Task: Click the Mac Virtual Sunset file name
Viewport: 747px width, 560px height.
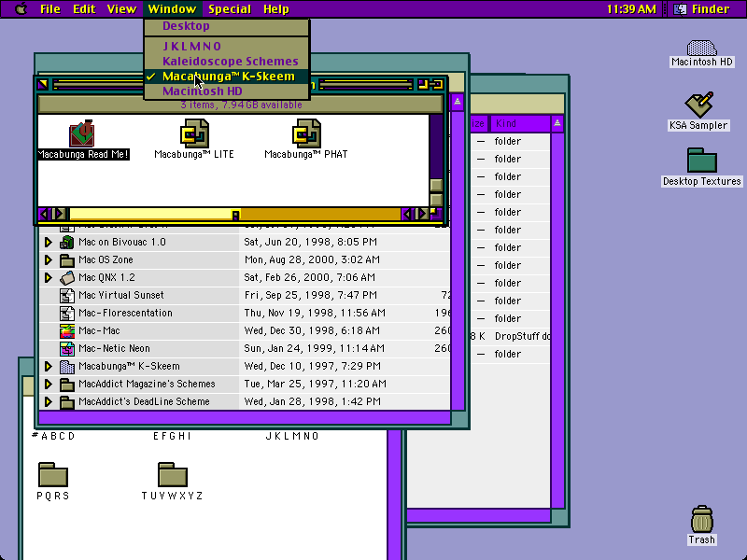Action: [x=121, y=295]
